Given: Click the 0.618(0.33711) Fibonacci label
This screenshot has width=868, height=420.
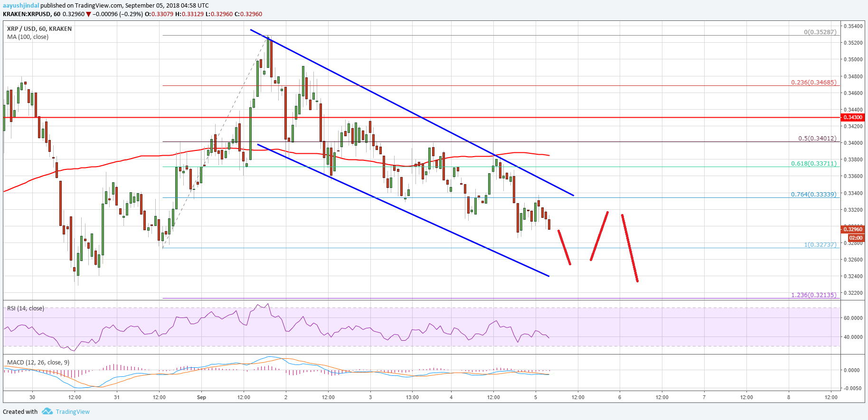Looking at the screenshot, I should pos(814,164).
